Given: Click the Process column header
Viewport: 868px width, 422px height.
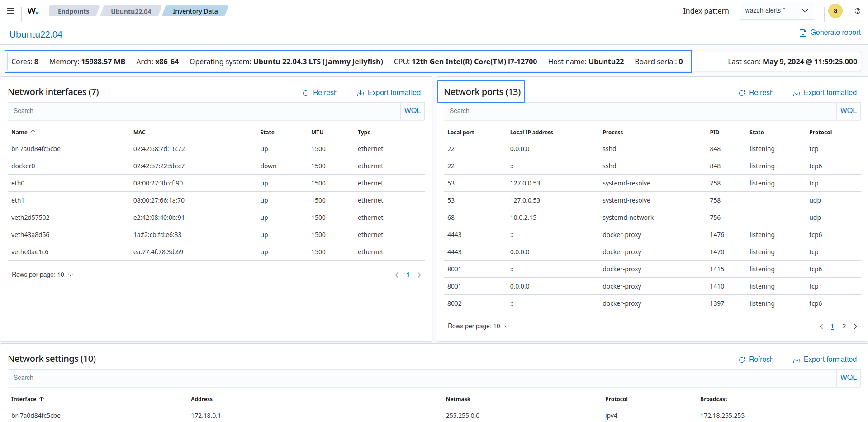Looking at the screenshot, I should (612, 132).
